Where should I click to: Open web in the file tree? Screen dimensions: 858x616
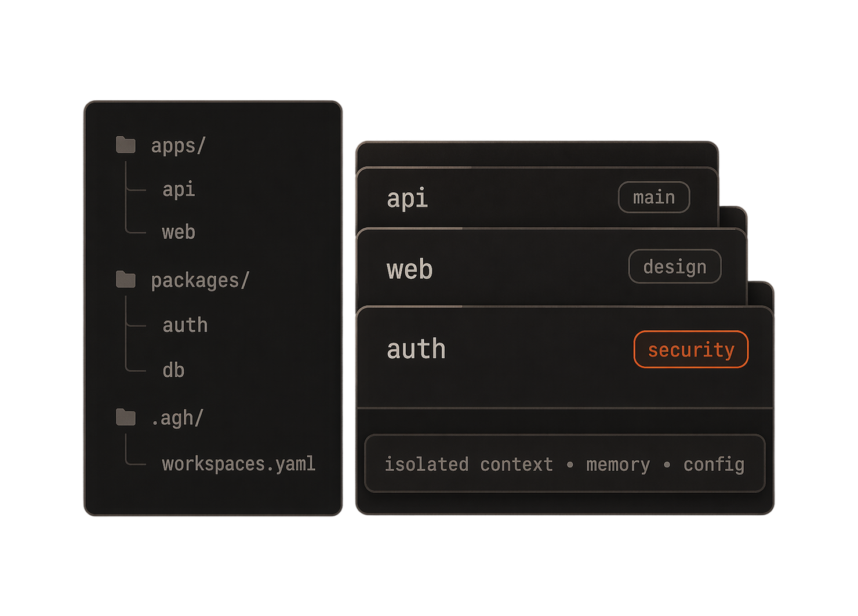tap(179, 232)
